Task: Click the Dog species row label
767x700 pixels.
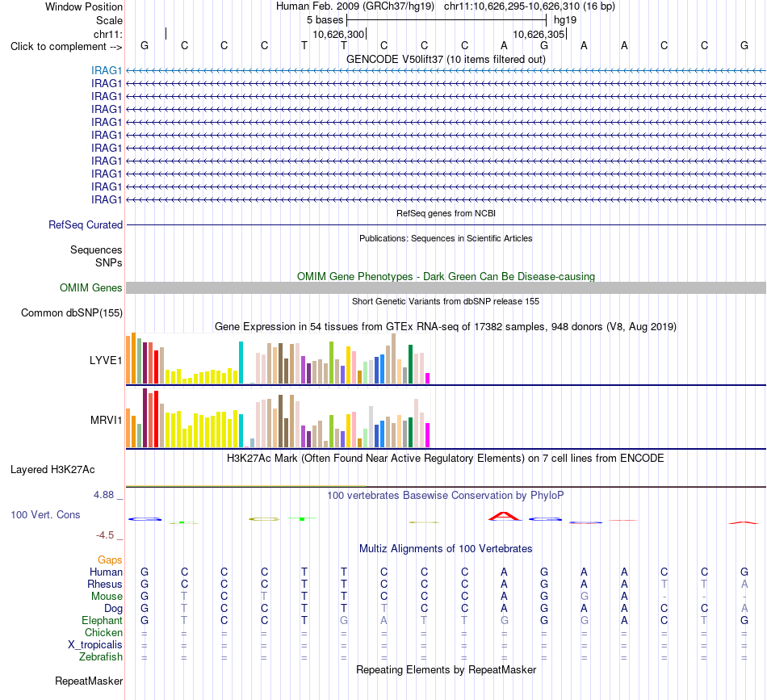Action: tap(113, 609)
